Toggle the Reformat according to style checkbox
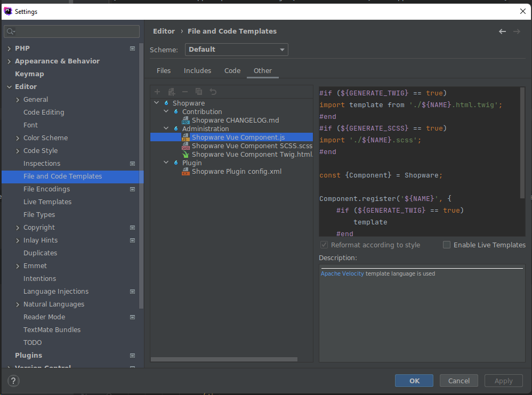 pos(324,245)
